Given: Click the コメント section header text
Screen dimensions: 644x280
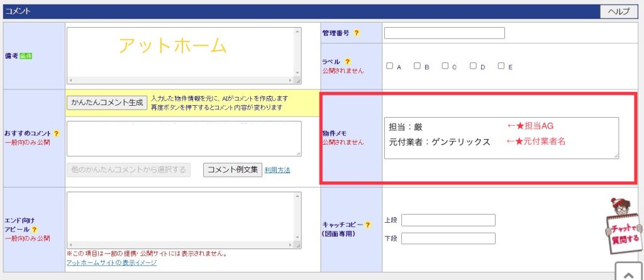Looking at the screenshot, I should click(x=18, y=11).
